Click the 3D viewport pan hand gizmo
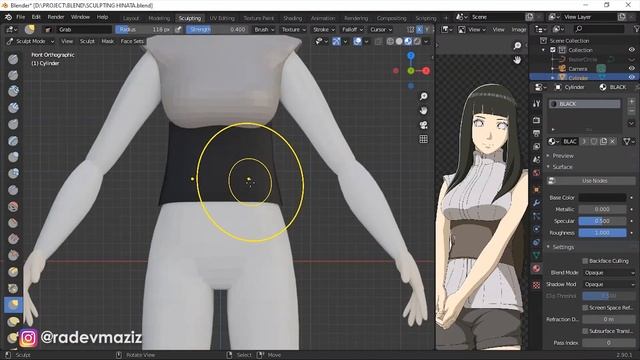 pyautogui.click(x=424, y=111)
